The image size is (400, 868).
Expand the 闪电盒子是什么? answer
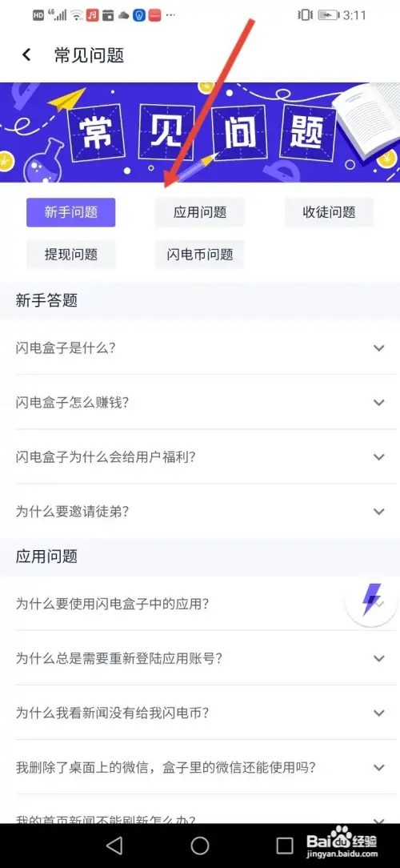pos(200,348)
